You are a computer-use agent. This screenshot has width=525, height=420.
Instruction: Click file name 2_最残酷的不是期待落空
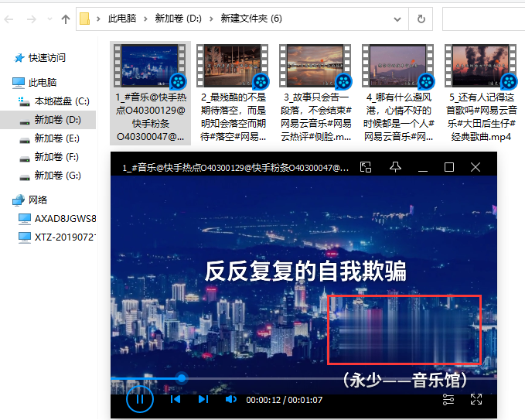(x=233, y=118)
